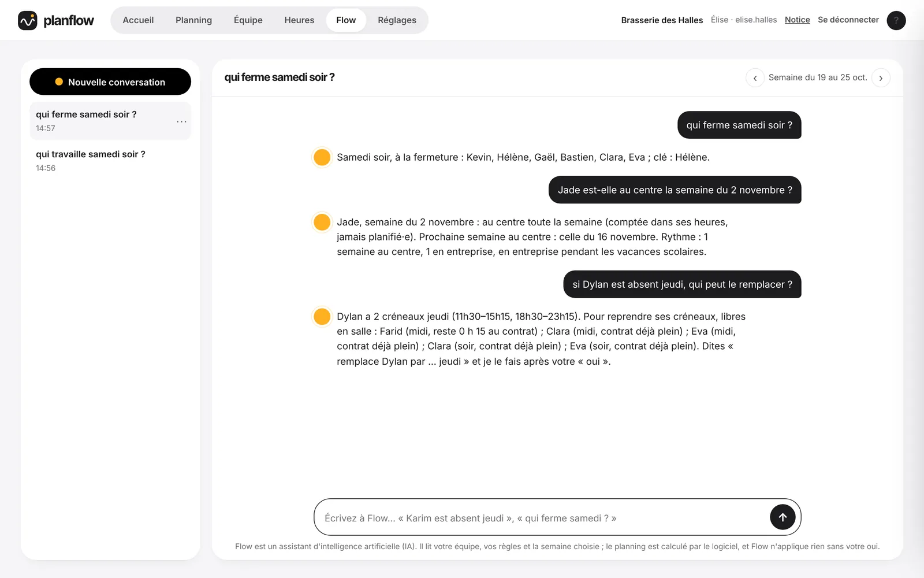Click the AI disclaimer text at bottom

(557, 546)
